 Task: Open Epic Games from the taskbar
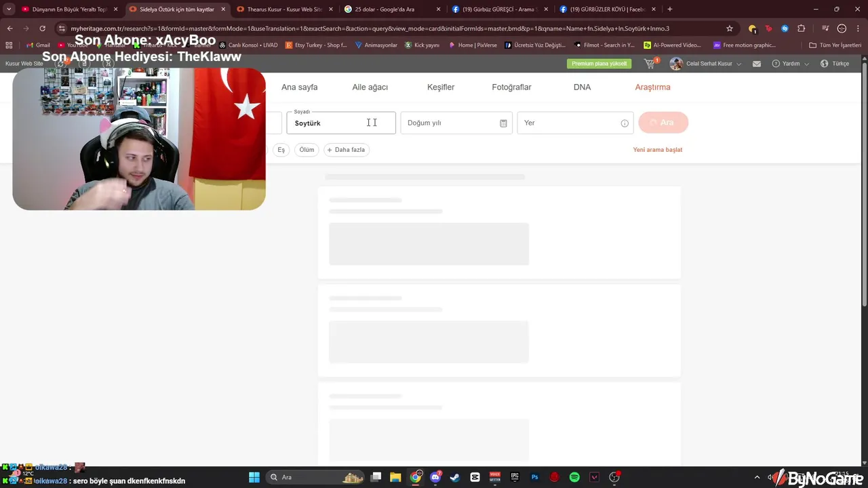[x=515, y=477]
